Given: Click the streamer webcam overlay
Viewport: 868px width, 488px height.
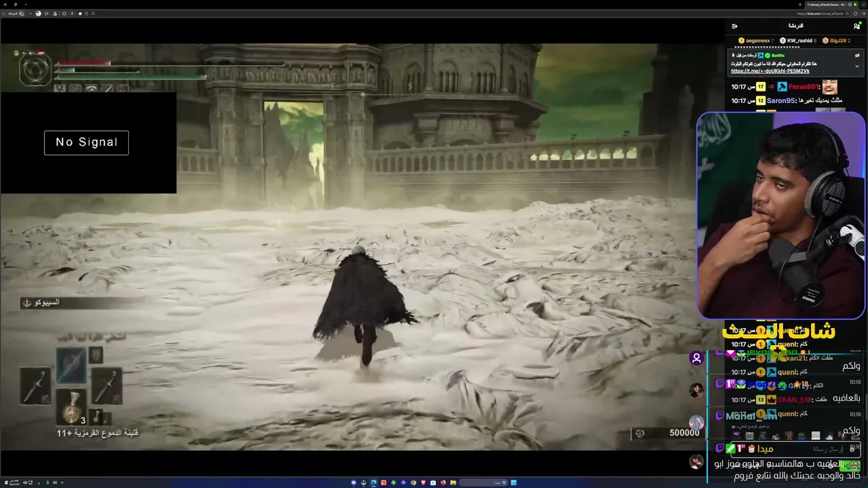Looking at the screenshot, I should (781, 215).
